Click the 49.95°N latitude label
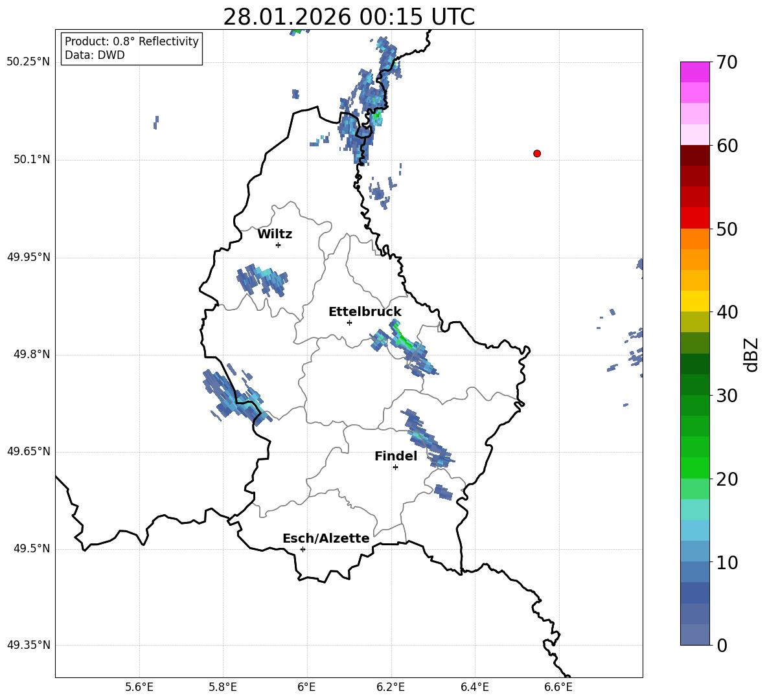 click(29, 256)
